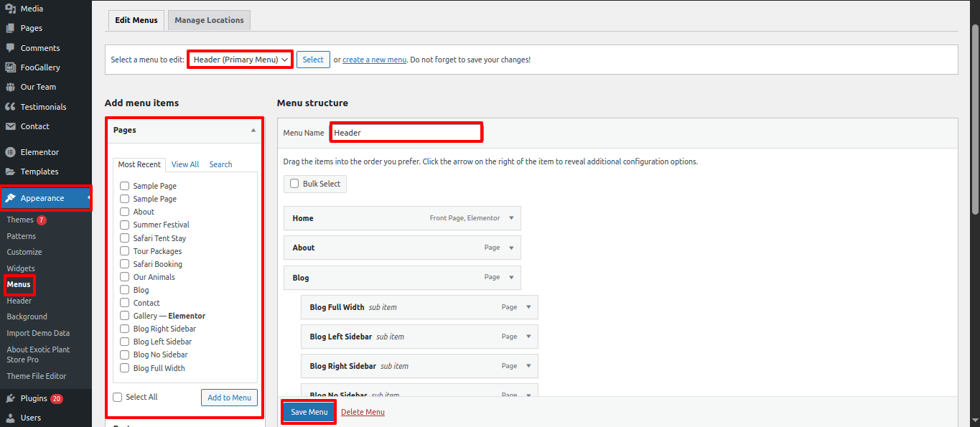The width and height of the screenshot is (980, 427).
Task: Open the menu selection dropdown
Action: click(241, 60)
